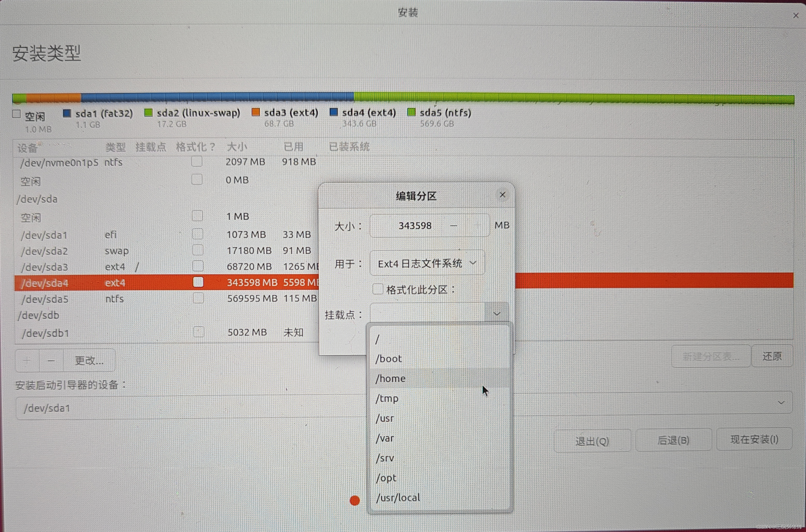Click the 设备 column header
Image resolution: width=806 pixels, height=532 pixels.
[28, 148]
